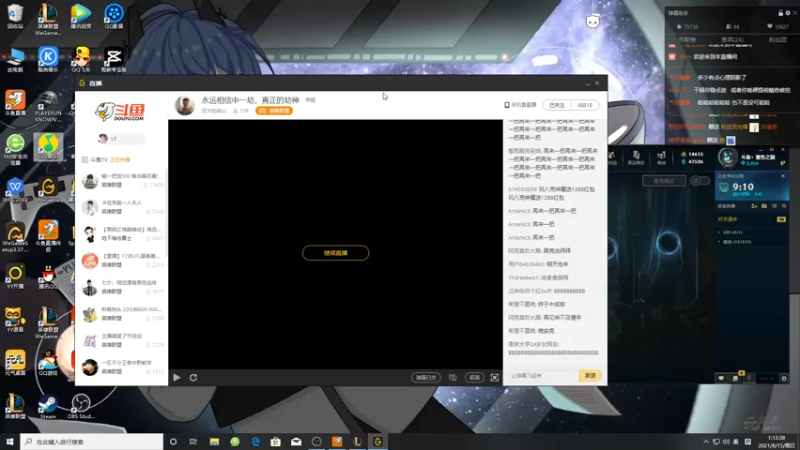Click streamer avatar beside the room title
The image size is (800, 450).
[x=185, y=105]
